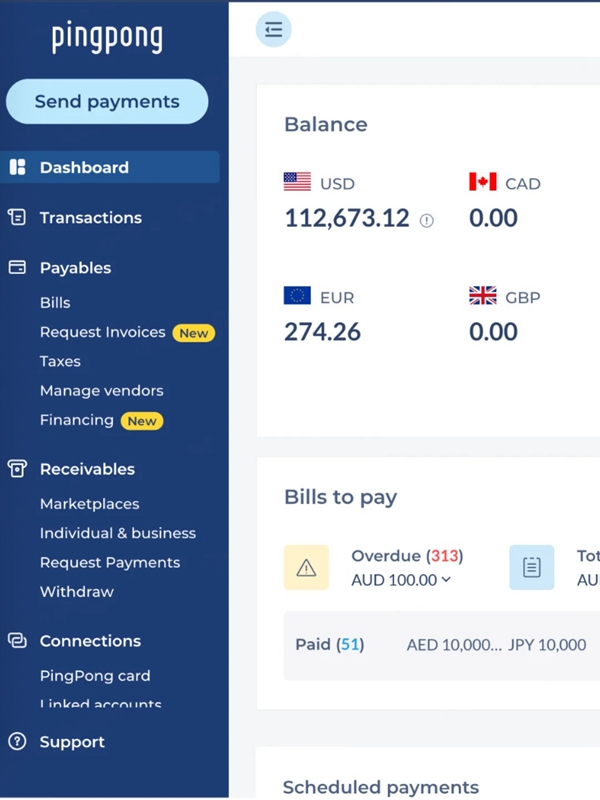600x800 pixels.
Task: Click the Payables wallet icon
Action: pyautogui.click(x=17, y=267)
